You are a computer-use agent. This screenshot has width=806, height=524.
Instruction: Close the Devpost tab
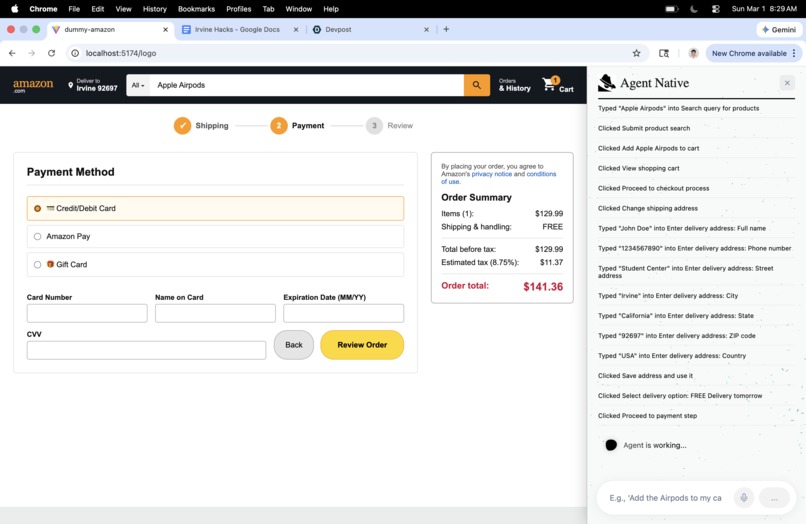[x=426, y=29]
